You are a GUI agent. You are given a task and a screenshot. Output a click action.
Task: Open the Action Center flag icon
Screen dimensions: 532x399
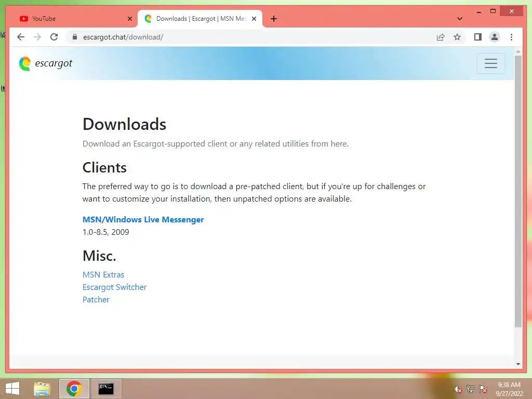click(x=483, y=389)
